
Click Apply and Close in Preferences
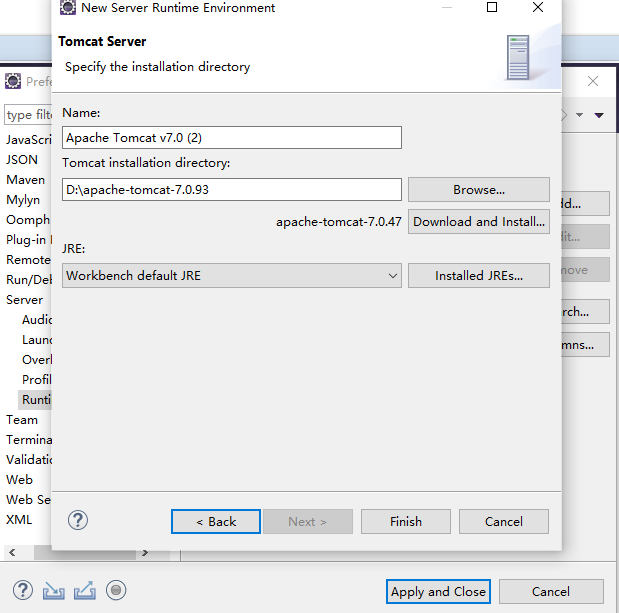pyautogui.click(x=438, y=591)
